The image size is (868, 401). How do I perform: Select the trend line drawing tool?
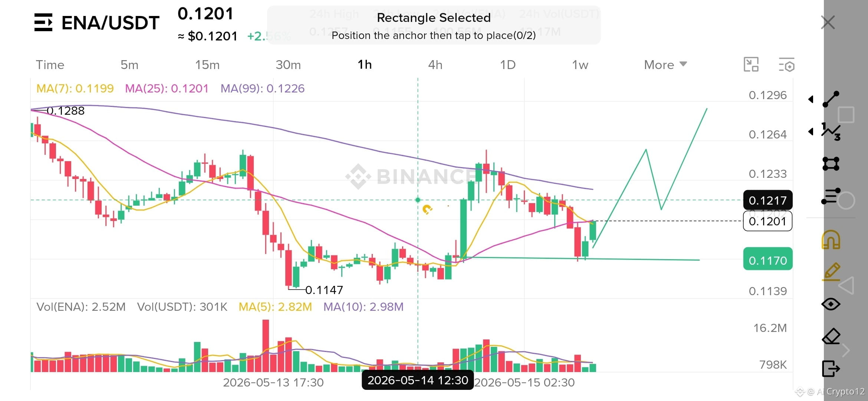(x=831, y=99)
